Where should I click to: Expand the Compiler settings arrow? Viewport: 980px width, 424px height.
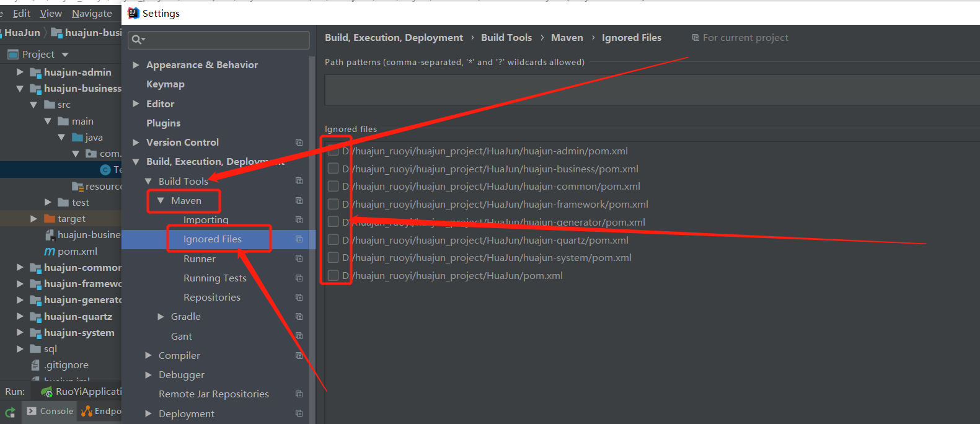pos(148,356)
